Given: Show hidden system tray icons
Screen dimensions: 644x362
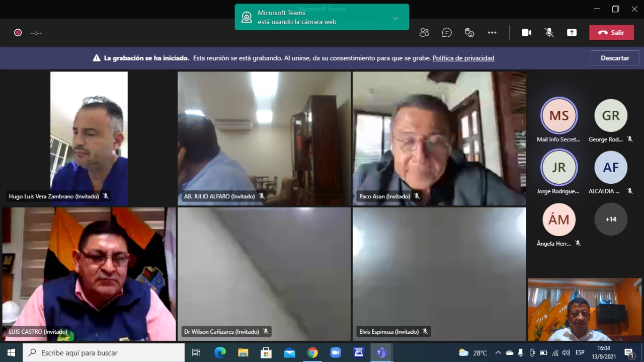Looking at the screenshot, I should click(498, 352).
